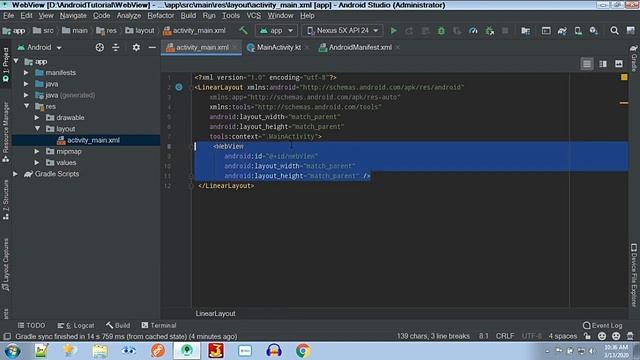640x360 pixels.
Task: Click the Debug app bug icon
Action: tap(441, 31)
